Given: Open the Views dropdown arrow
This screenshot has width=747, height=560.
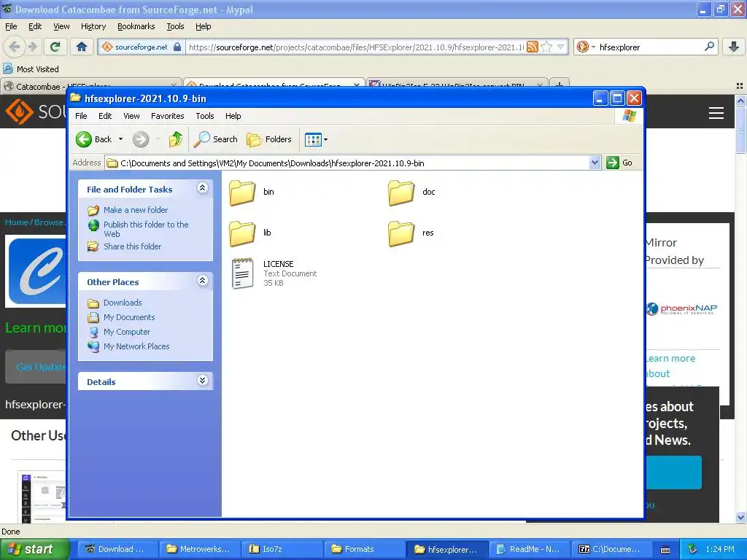Looking at the screenshot, I should coord(326,139).
